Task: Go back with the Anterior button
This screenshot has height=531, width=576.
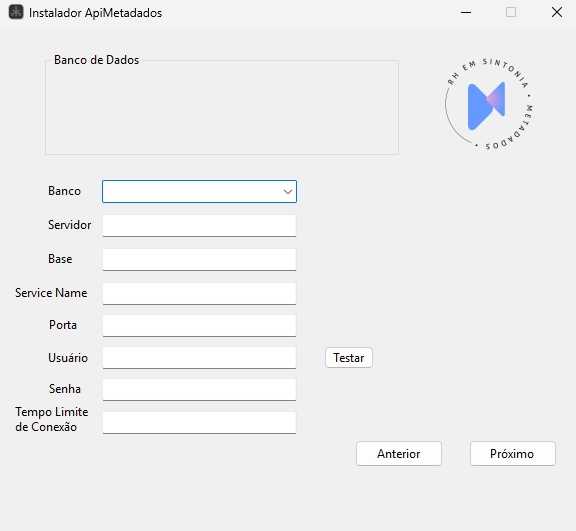Action: [x=399, y=454]
